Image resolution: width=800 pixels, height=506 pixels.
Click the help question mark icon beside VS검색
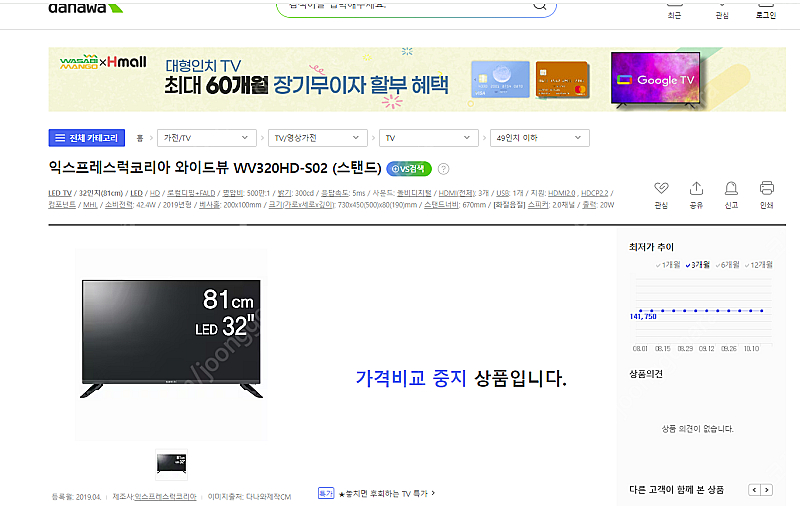pyautogui.click(x=443, y=168)
